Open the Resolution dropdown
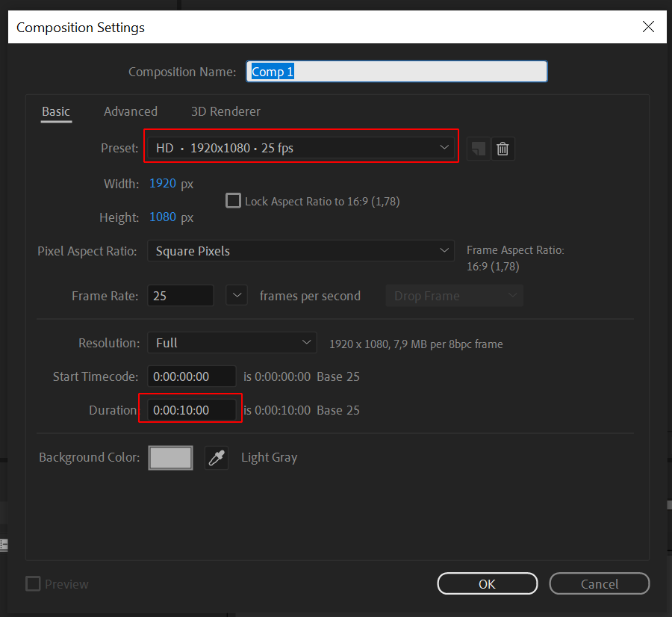Image resolution: width=672 pixels, height=617 pixels. click(x=232, y=343)
